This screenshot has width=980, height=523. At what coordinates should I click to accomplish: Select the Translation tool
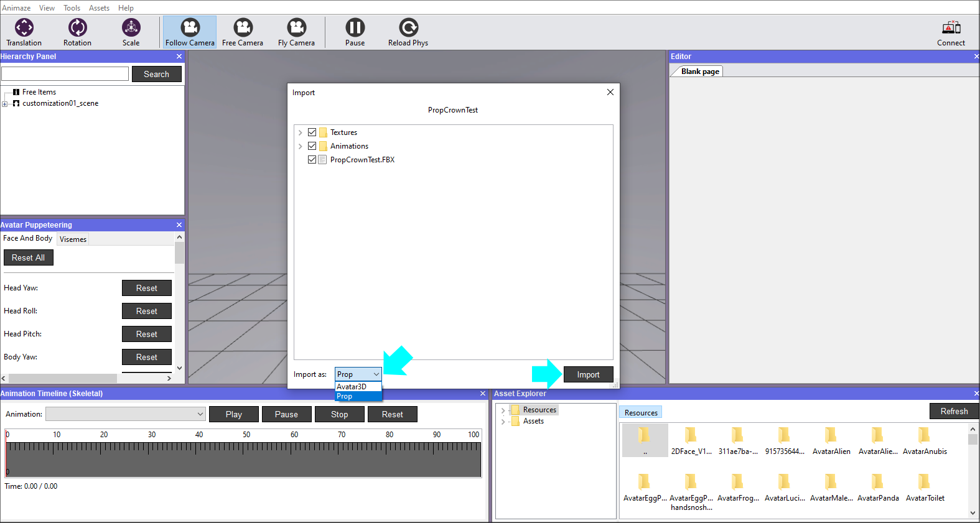pyautogui.click(x=24, y=32)
